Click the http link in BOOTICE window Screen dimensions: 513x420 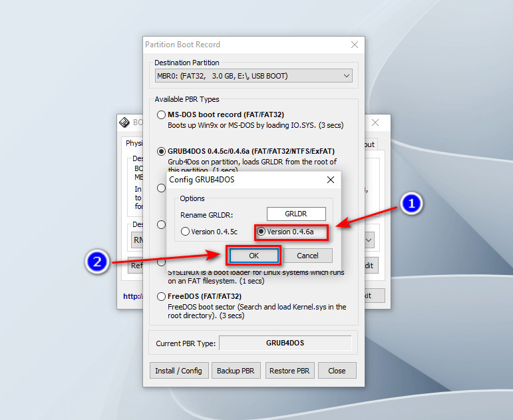[x=133, y=296]
